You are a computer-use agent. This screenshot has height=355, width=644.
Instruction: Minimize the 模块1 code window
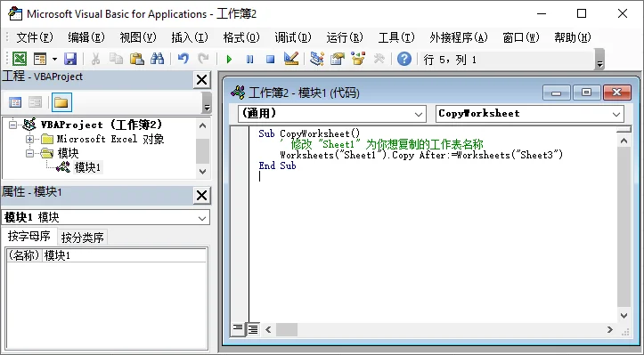click(x=556, y=93)
